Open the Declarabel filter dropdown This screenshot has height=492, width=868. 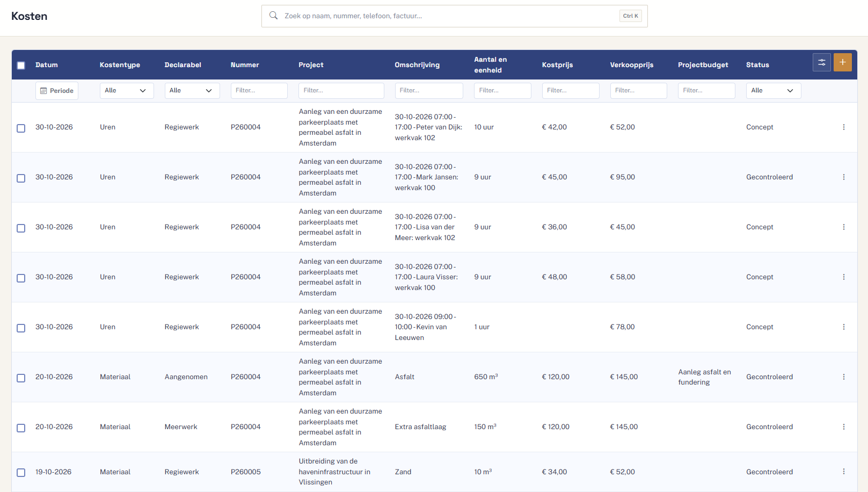192,90
